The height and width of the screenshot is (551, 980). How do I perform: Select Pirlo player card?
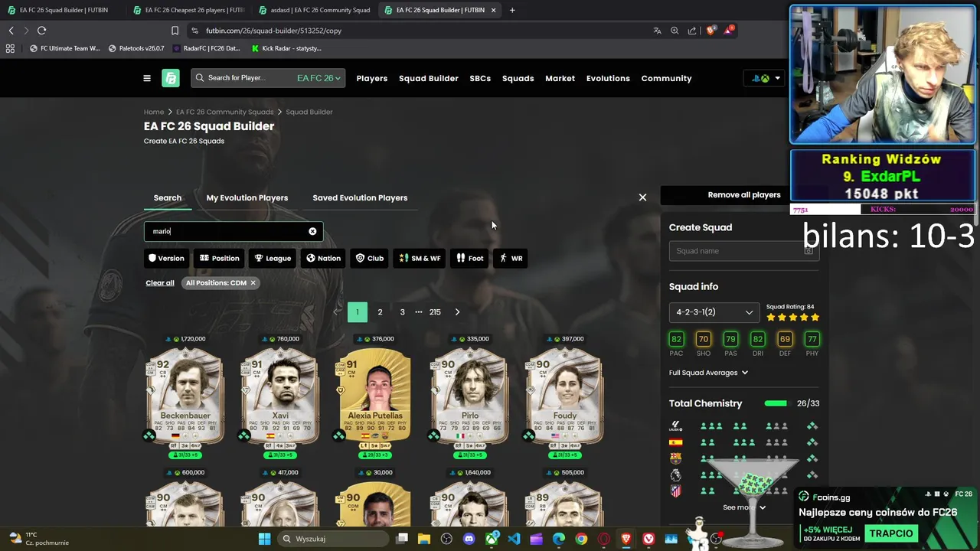470,396
